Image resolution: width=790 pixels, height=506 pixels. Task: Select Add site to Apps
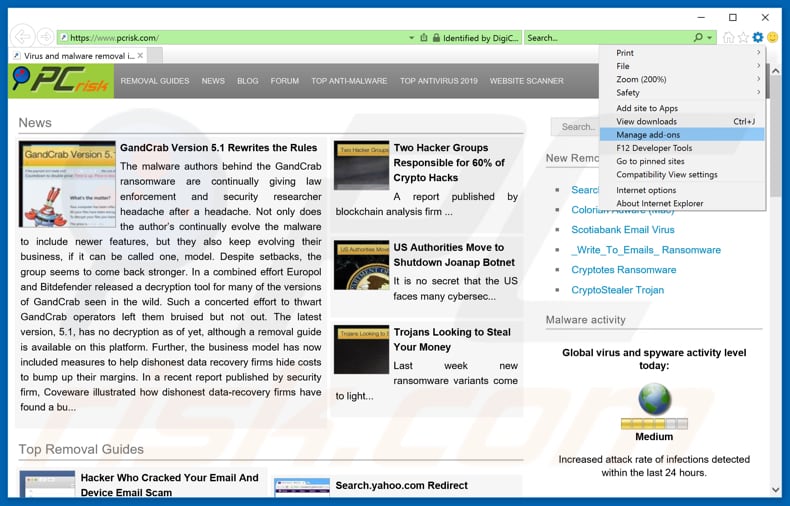pos(682,108)
